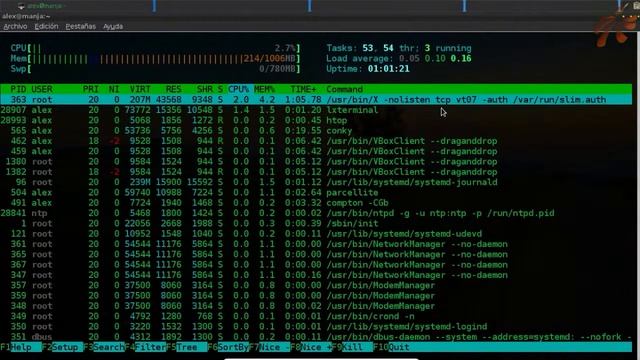Select the ntpd process row
640x360 pixels.
coord(316,213)
